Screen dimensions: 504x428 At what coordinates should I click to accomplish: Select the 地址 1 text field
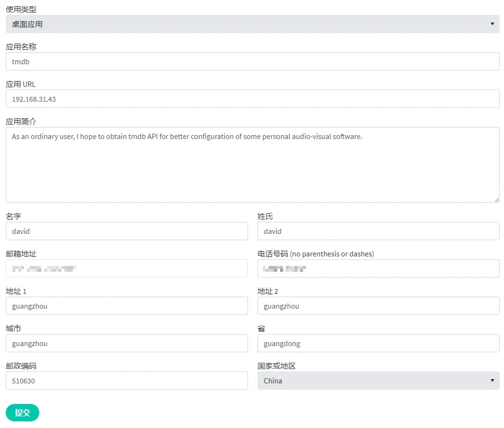pyautogui.click(x=127, y=306)
